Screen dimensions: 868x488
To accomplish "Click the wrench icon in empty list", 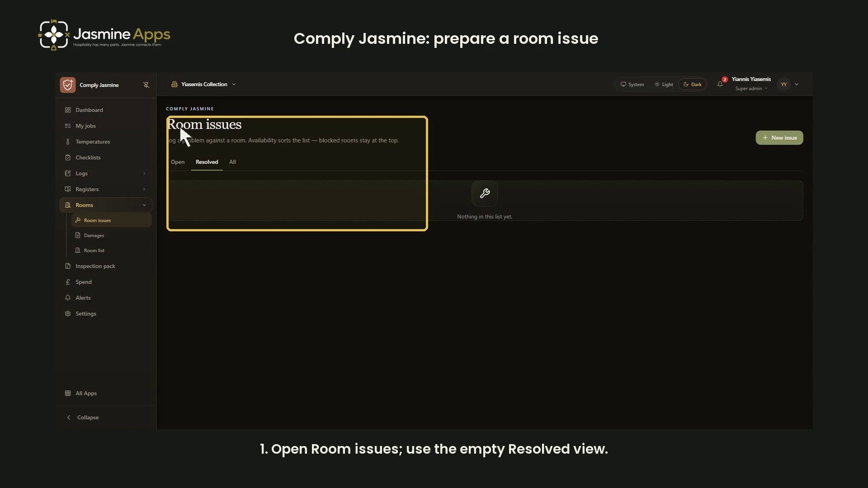I will (485, 194).
